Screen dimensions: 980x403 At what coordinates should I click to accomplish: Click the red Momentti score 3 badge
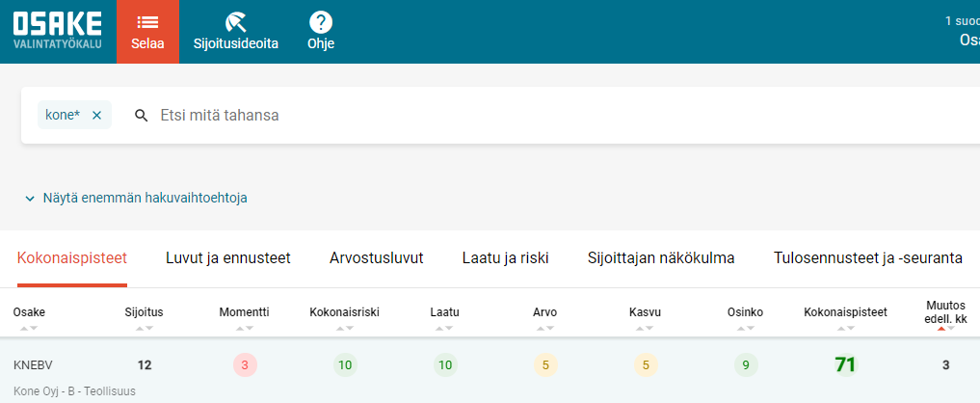(x=245, y=365)
